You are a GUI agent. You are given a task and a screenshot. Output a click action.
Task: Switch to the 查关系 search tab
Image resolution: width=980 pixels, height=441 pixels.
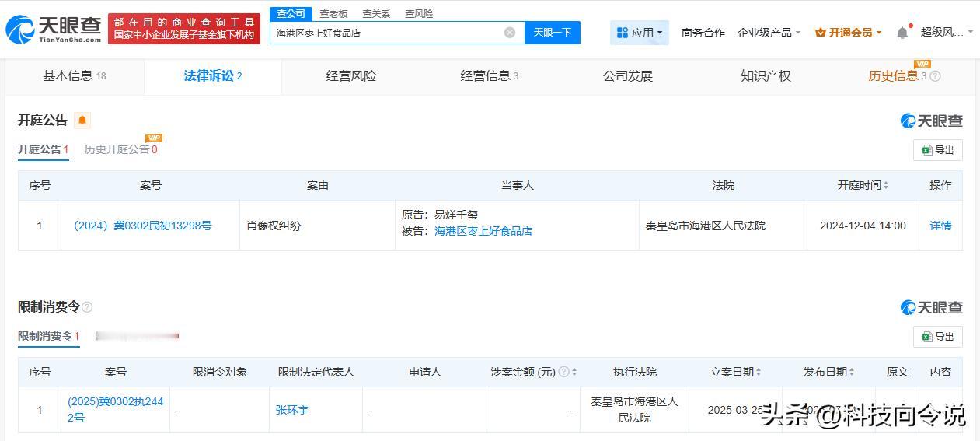[x=376, y=13]
